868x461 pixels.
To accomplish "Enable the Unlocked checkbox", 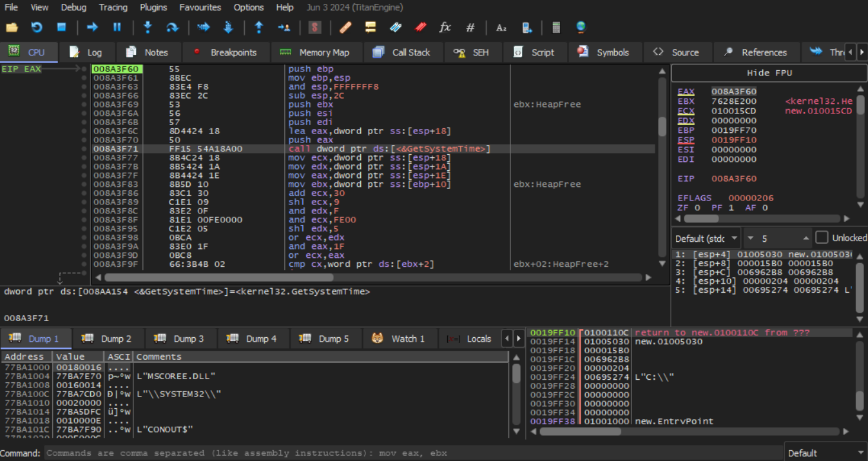I will tap(822, 237).
